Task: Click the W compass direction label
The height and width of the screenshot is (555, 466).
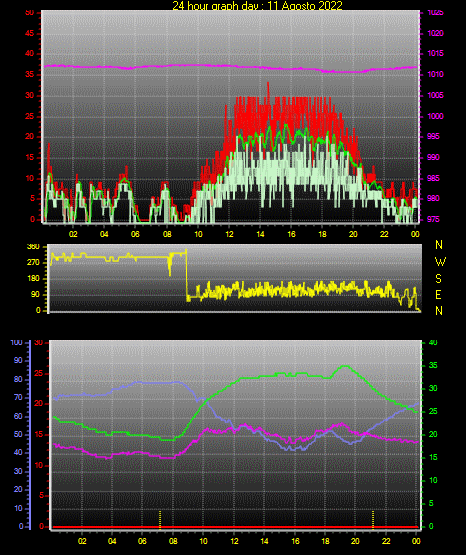Action: pos(440,262)
